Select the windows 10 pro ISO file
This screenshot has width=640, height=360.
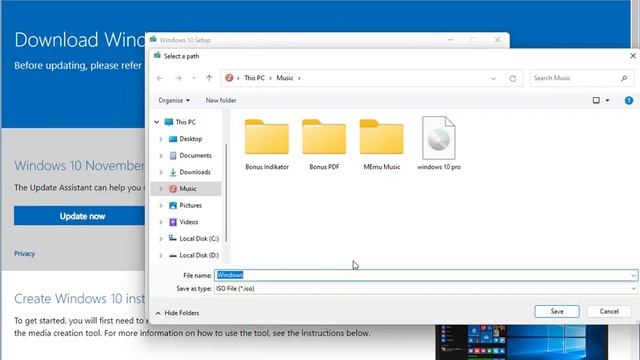(x=439, y=144)
